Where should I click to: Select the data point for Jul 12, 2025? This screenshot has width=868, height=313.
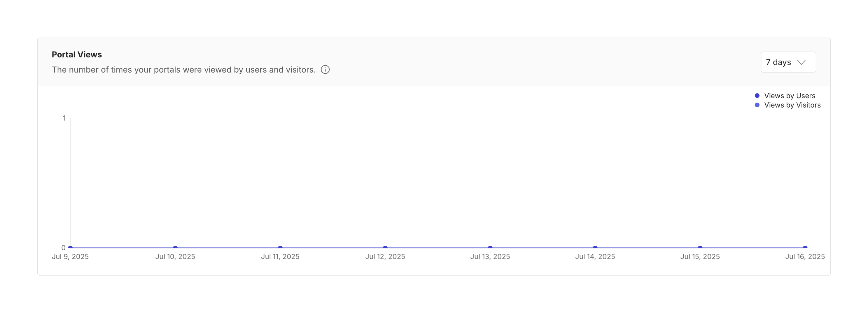[385, 248]
